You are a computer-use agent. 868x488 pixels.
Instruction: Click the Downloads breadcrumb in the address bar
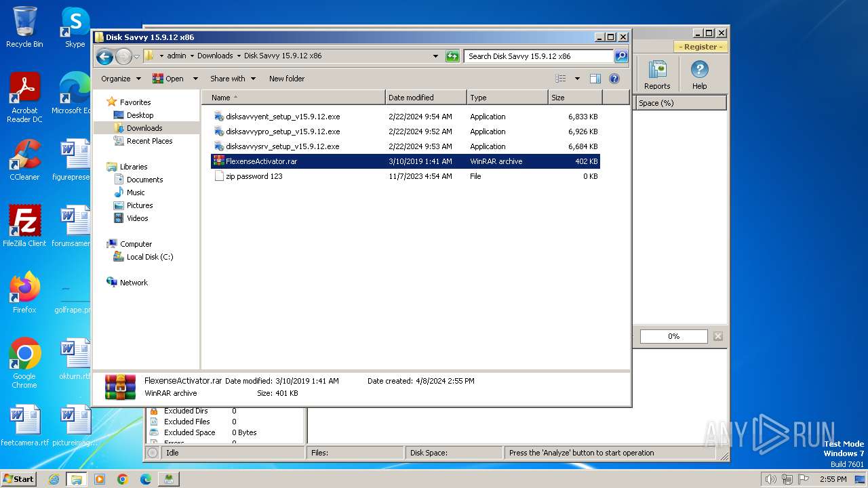215,56
